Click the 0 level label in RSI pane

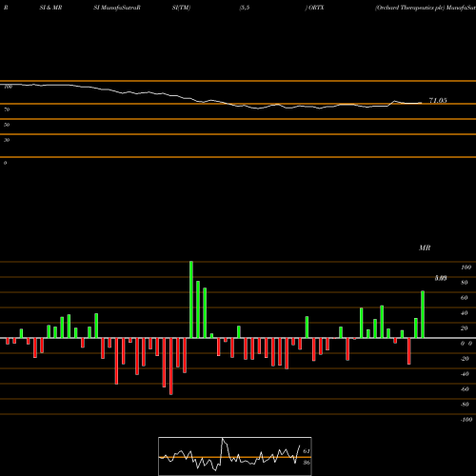click(x=5, y=163)
